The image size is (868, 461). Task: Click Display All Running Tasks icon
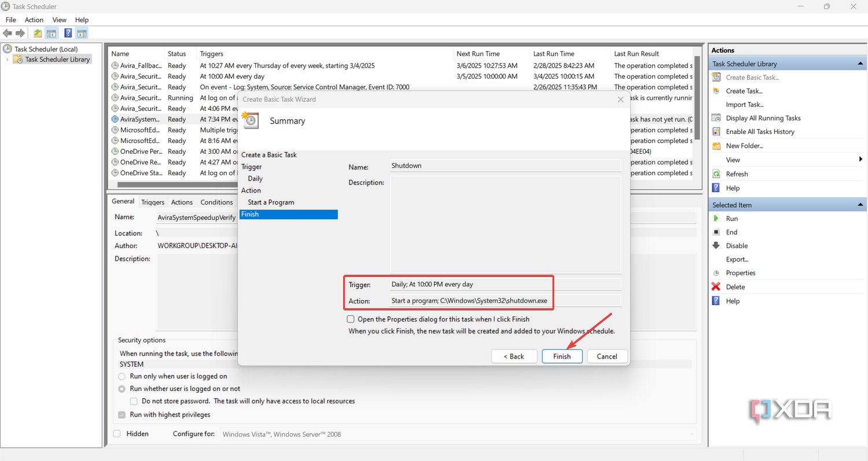click(716, 118)
